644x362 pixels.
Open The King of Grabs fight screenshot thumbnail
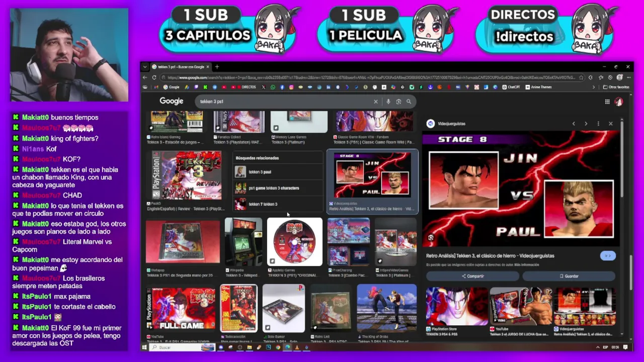coord(387,309)
